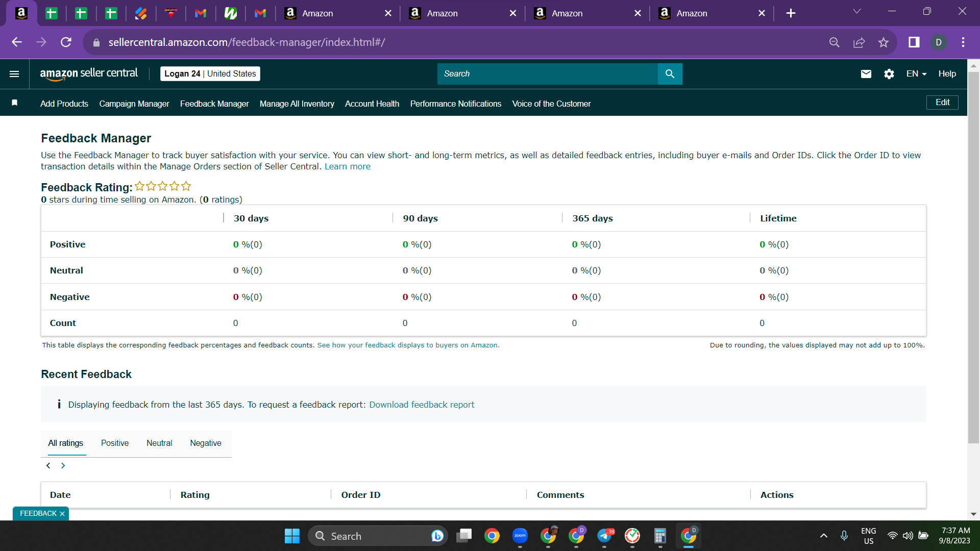
Task: Show hidden system tray icons
Action: tap(823, 536)
